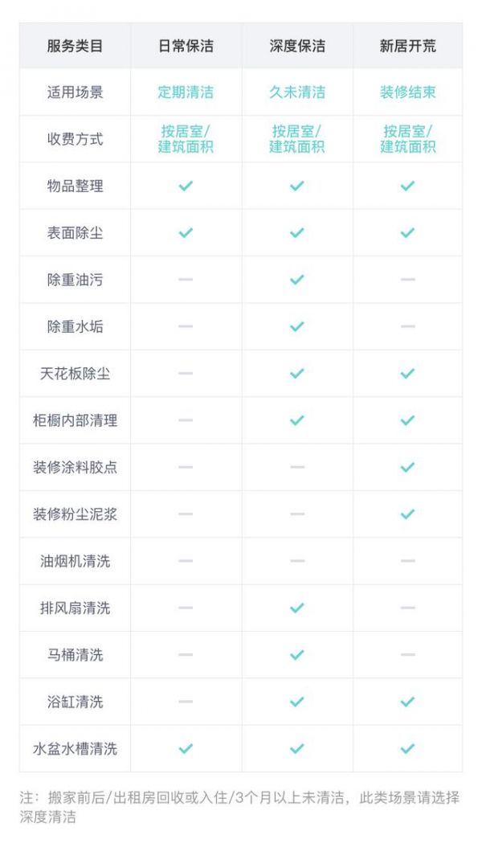This screenshot has width=482, height=868.
Task: Click the 柜橱内部清理 row label
Action: point(75,420)
